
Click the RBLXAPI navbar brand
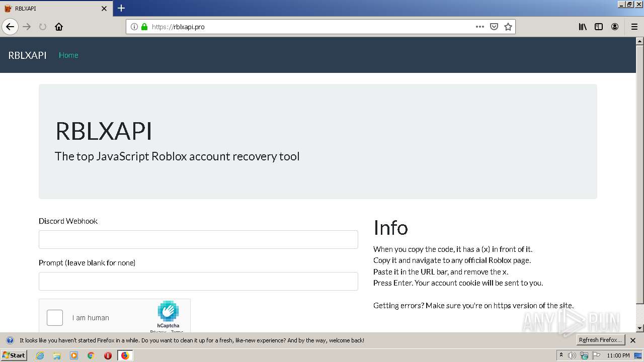(x=27, y=55)
